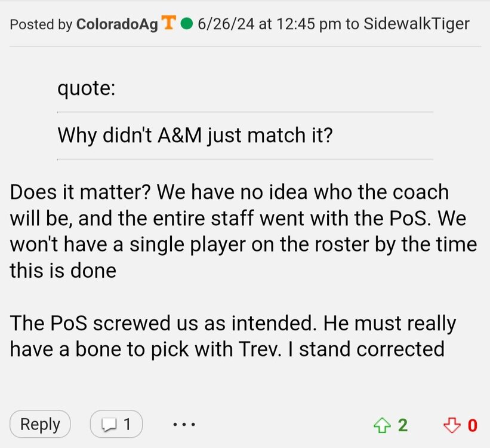Click the "quote:" label
Viewport: 490px width, 448px height.
point(87,90)
